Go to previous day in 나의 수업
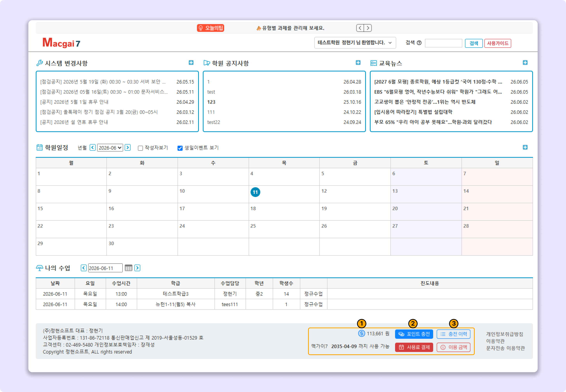This screenshot has width=566, height=392. click(x=84, y=268)
